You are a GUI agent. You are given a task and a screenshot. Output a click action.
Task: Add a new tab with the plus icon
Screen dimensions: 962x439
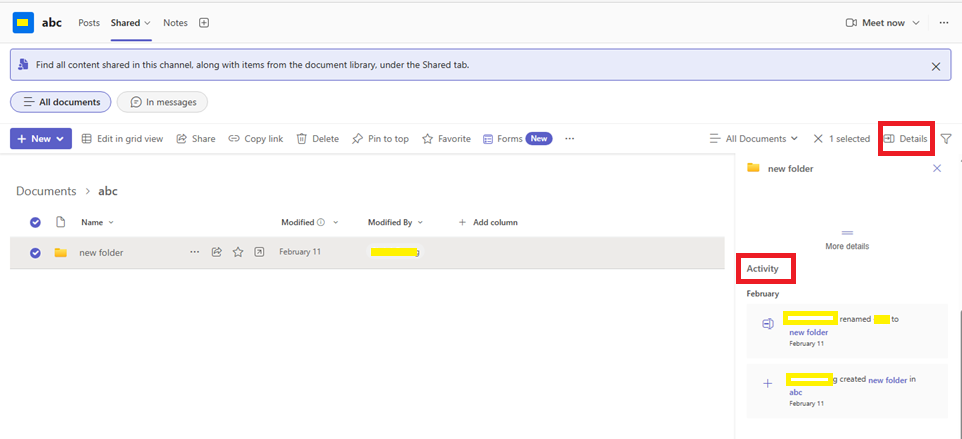coord(204,23)
